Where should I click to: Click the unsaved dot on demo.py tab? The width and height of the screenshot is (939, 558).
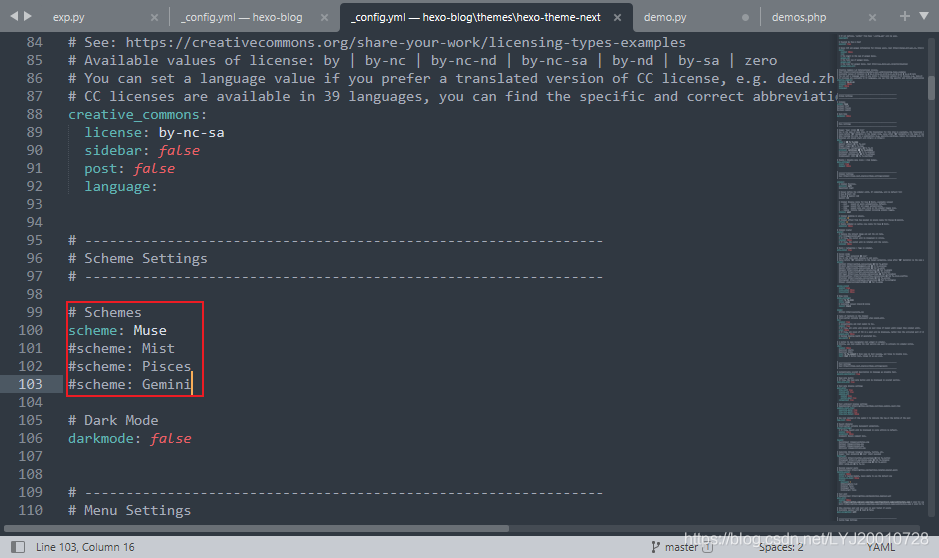click(745, 17)
